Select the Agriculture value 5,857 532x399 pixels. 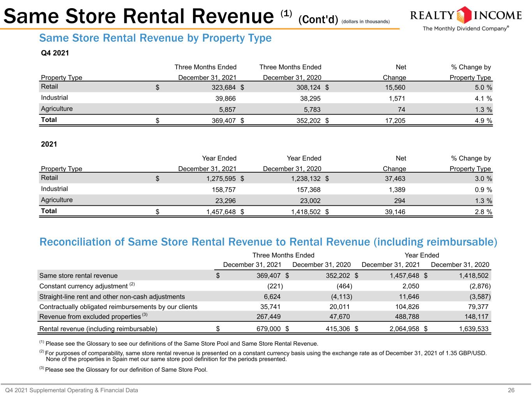coord(227,110)
